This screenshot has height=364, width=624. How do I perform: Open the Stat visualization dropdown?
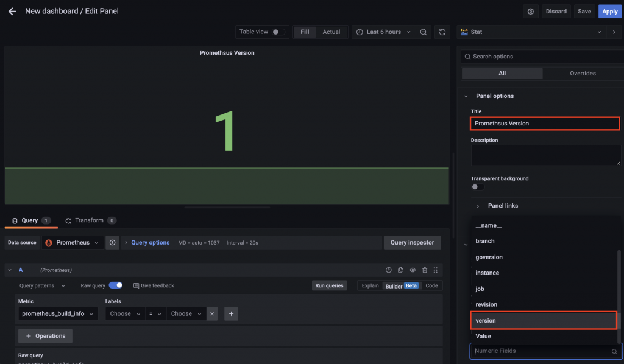(531, 32)
